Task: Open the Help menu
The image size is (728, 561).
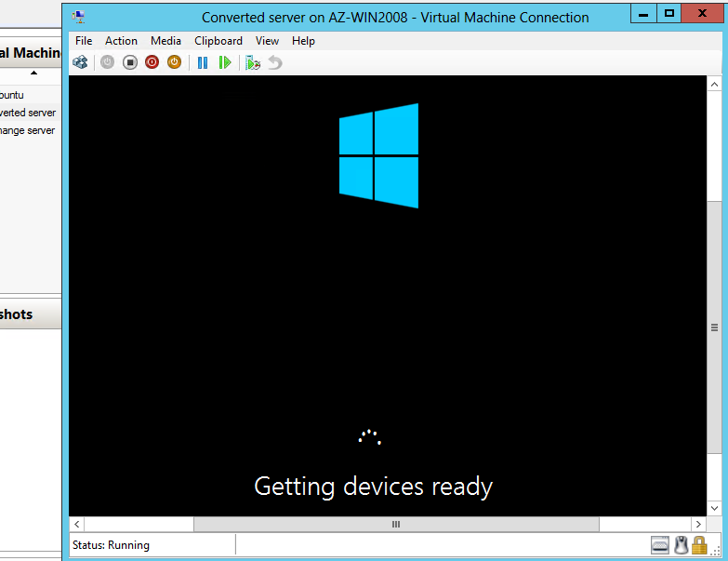Action: pyautogui.click(x=303, y=41)
